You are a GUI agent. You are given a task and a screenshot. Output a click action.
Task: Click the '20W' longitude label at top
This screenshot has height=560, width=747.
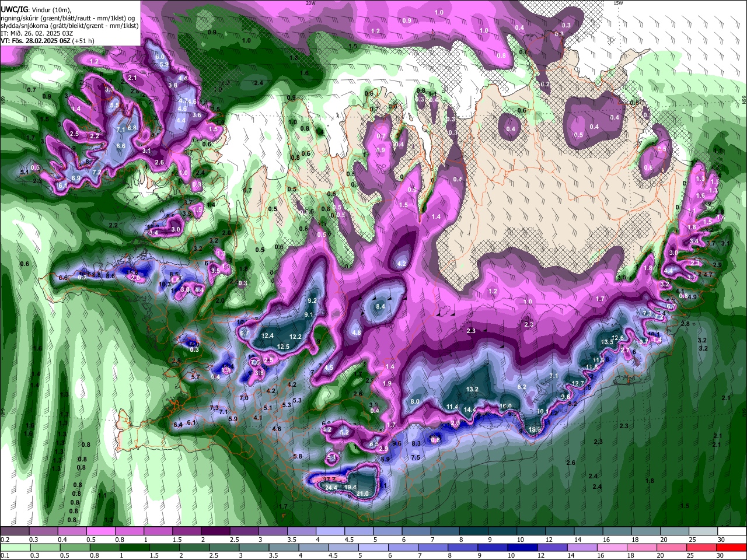click(x=310, y=3)
